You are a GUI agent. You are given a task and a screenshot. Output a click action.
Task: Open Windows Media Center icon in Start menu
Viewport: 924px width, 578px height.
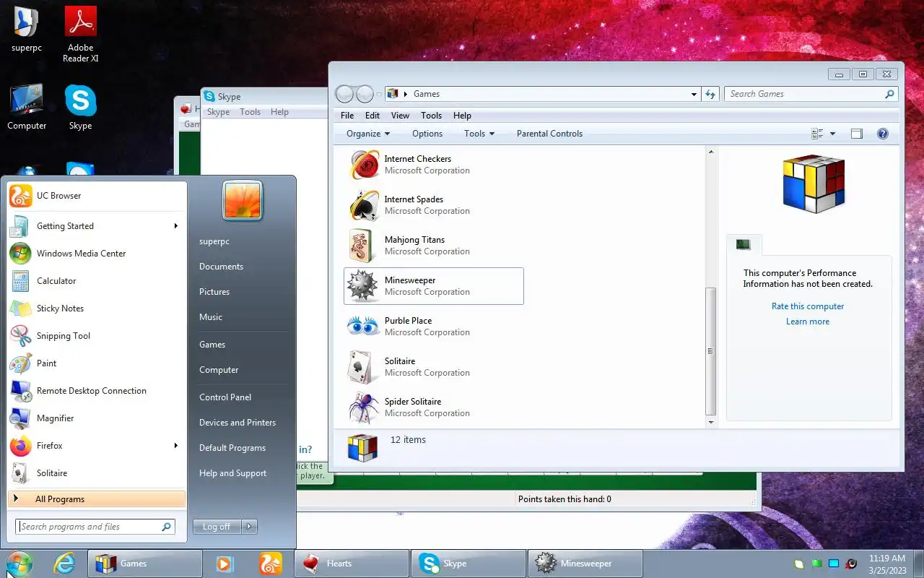[20, 254]
